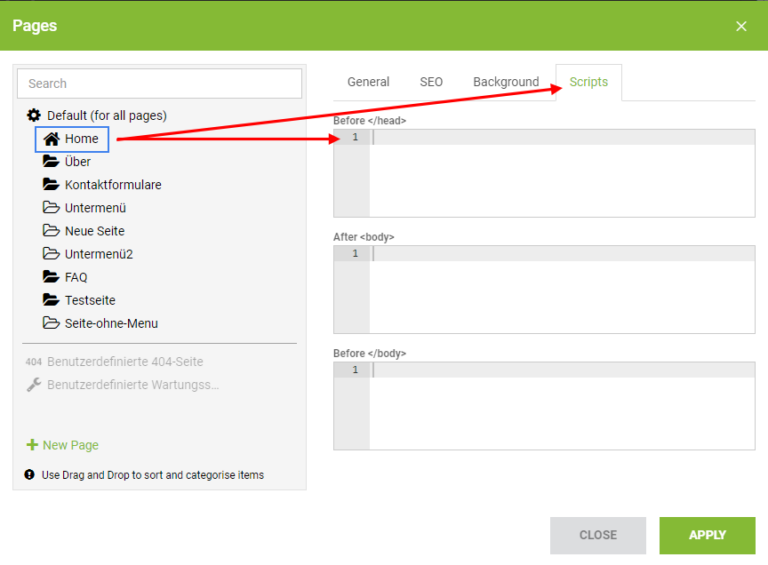
Task: Click the folder icon beside Über
Action: (x=51, y=161)
